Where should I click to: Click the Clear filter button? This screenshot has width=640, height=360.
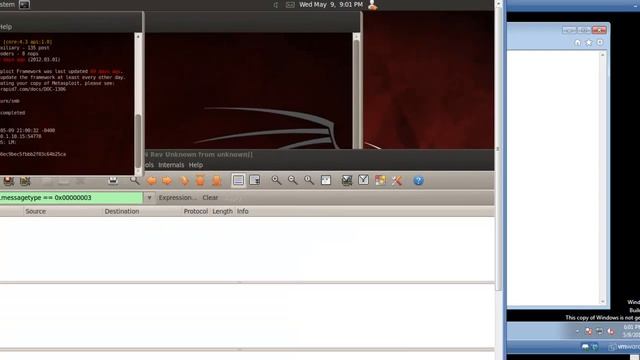[x=210, y=198]
